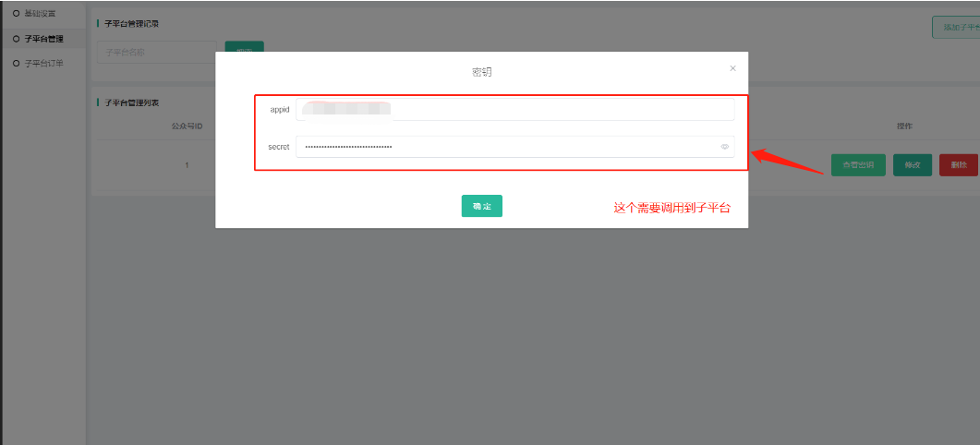Confirm the dialog with 确定
The width and height of the screenshot is (980, 445).
(482, 206)
